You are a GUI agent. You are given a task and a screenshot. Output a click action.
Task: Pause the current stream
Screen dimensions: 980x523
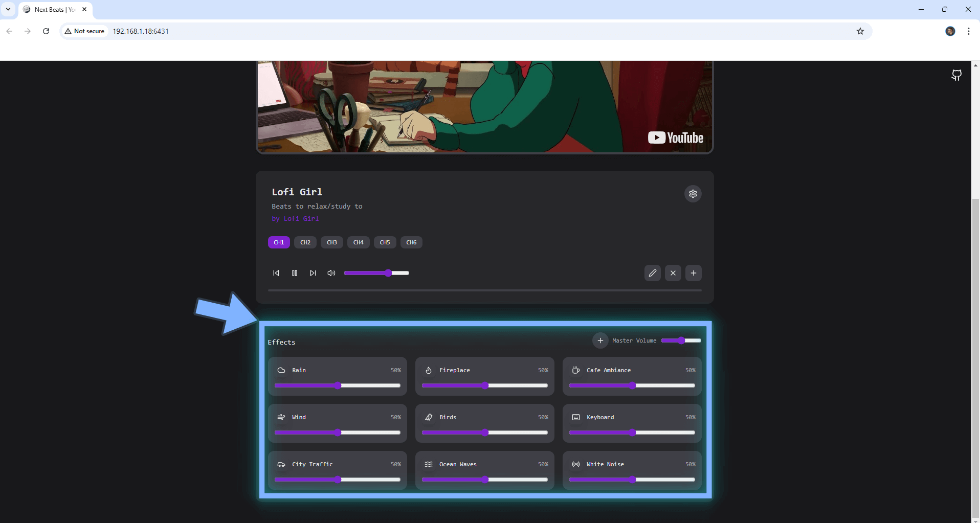point(295,273)
